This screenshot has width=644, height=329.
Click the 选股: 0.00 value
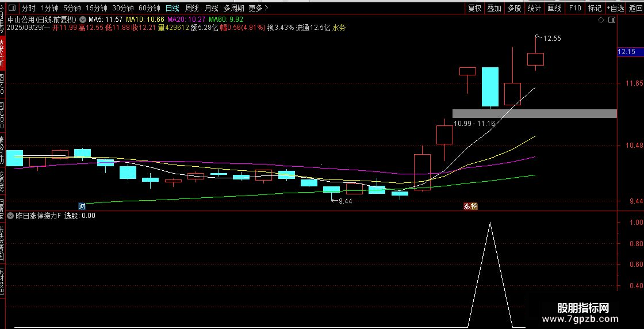(x=80, y=216)
